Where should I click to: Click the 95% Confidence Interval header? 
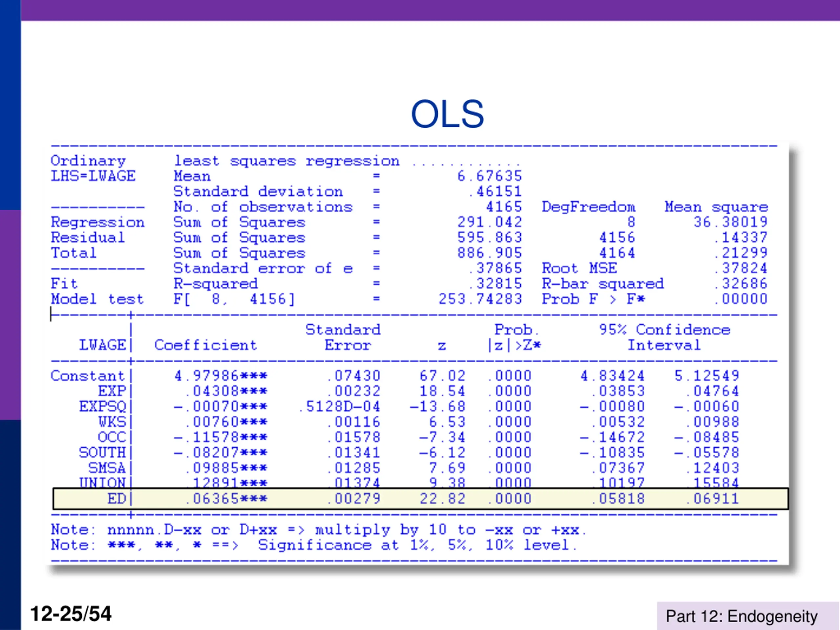tap(664, 337)
